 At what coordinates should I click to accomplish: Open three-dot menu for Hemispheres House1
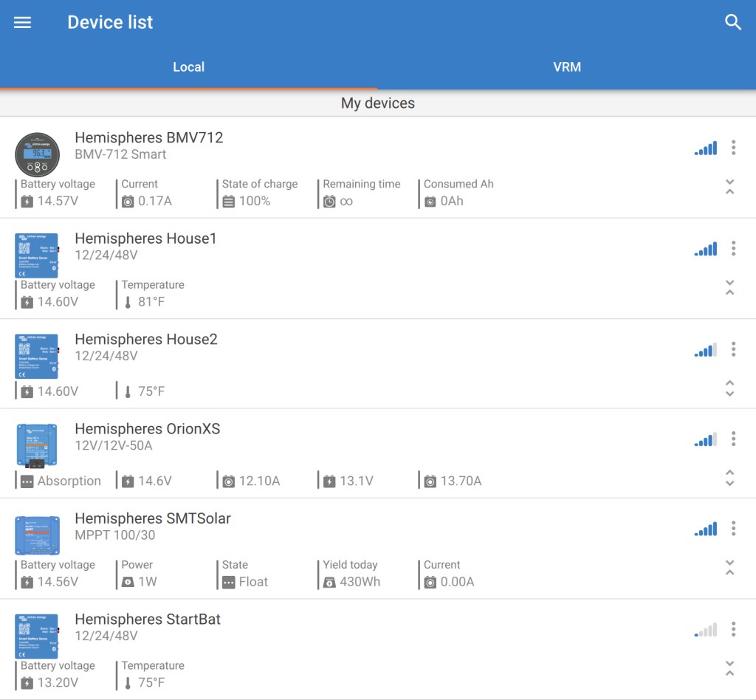[x=733, y=248]
